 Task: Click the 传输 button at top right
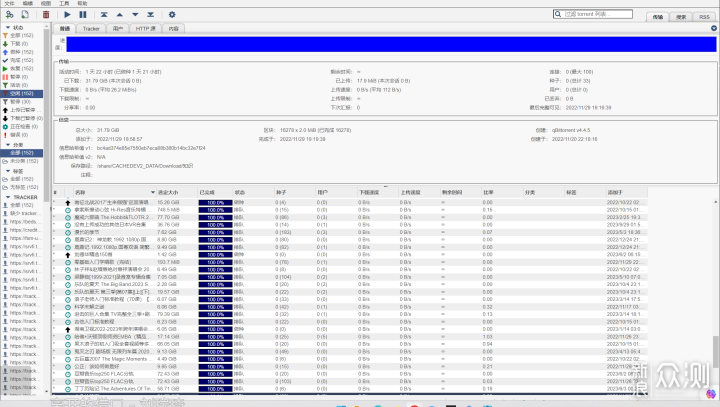coord(658,17)
